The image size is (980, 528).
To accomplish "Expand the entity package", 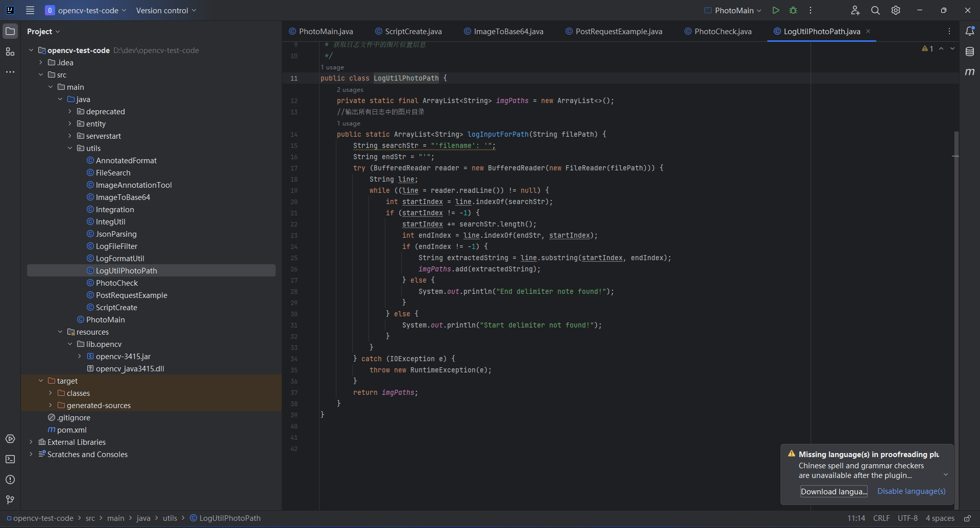I will (70, 123).
